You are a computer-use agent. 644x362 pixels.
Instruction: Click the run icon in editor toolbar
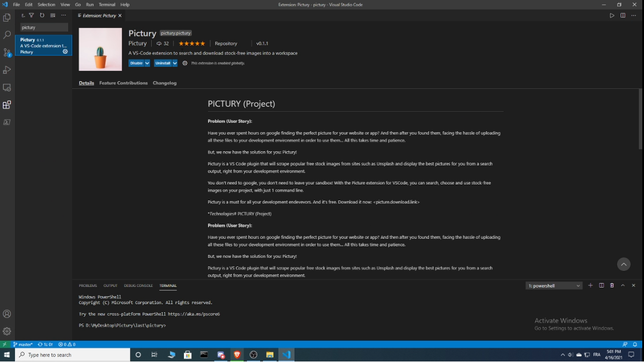612,15
